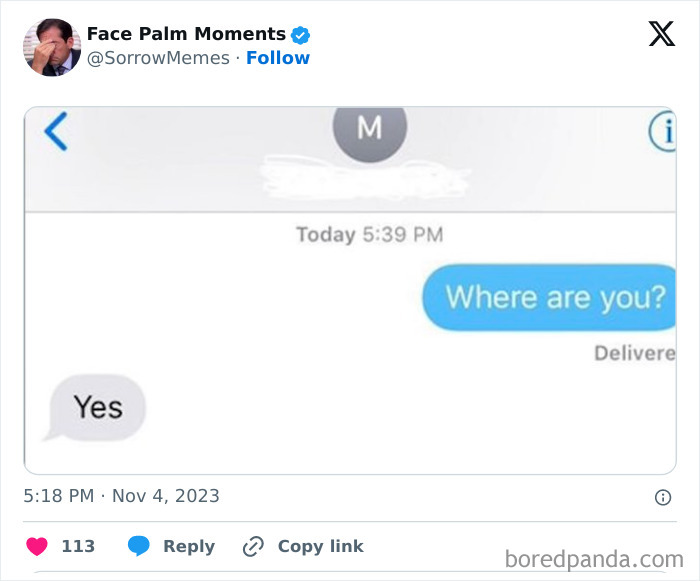Image resolution: width=700 pixels, height=581 pixels.
Task: Click the chain link icon
Action: [x=254, y=546]
